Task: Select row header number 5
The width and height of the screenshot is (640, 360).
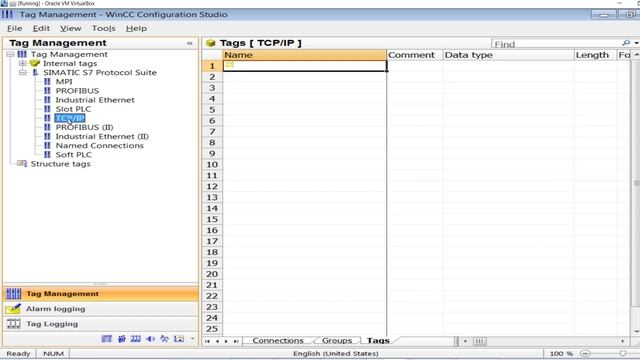Action: 212,110
